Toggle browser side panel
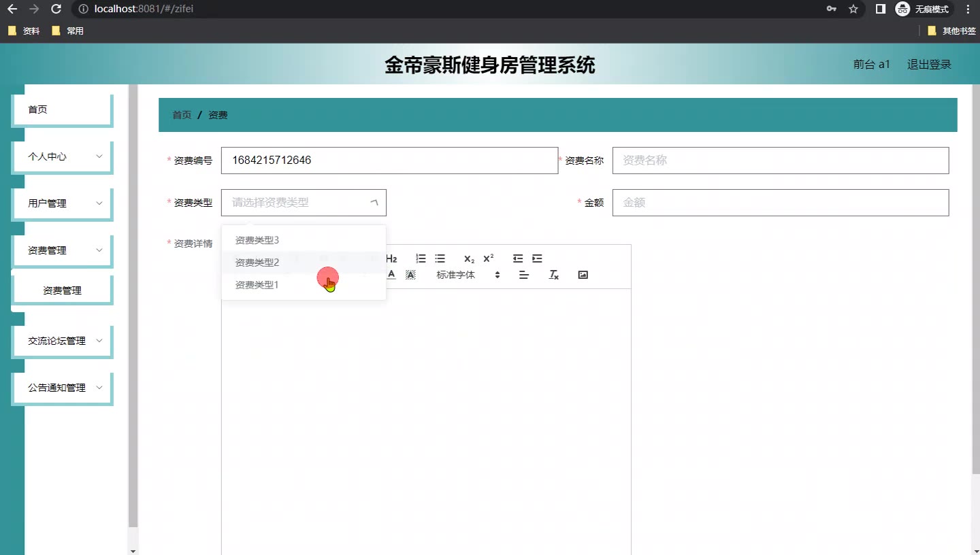The image size is (980, 555). coord(881,9)
